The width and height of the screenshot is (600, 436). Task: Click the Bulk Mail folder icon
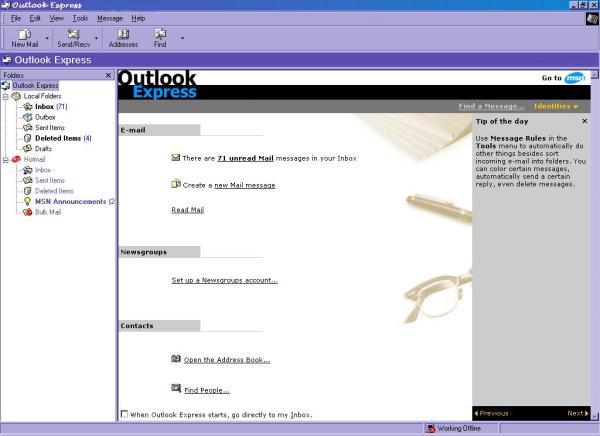pyautogui.click(x=28, y=212)
